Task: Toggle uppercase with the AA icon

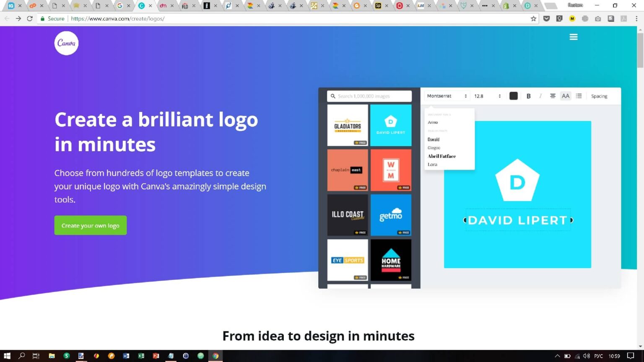Action: [566, 96]
